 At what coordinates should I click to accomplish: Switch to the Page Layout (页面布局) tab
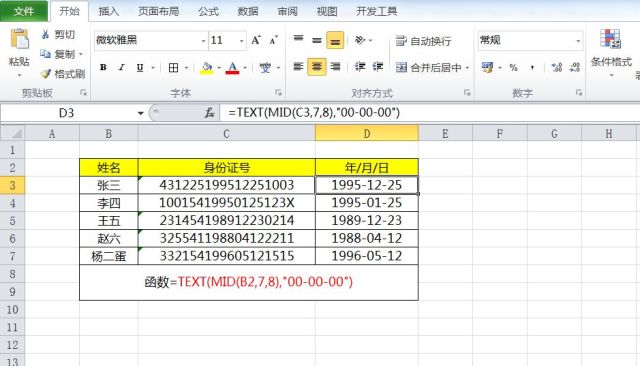(x=159, y=11)
